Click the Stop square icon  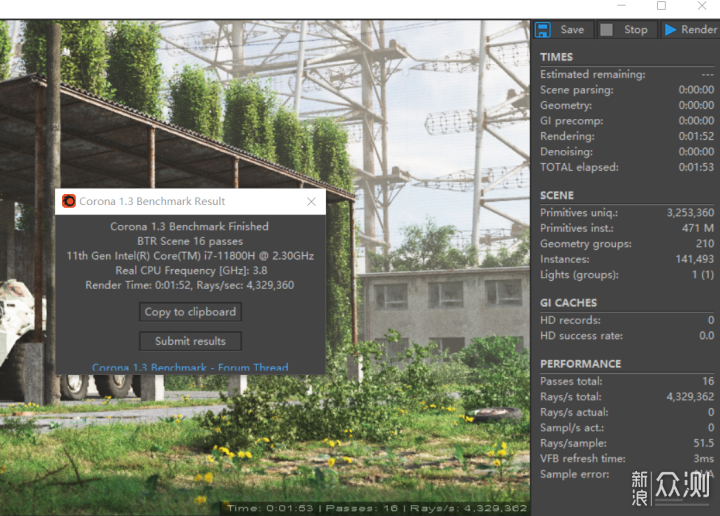[x=607, y=30]
